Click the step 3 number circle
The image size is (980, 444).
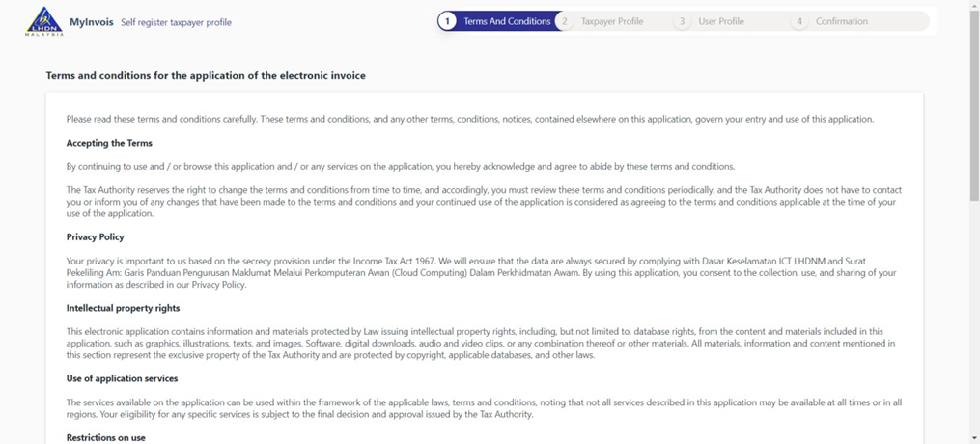pyautogui.click(x=682, y=21)
